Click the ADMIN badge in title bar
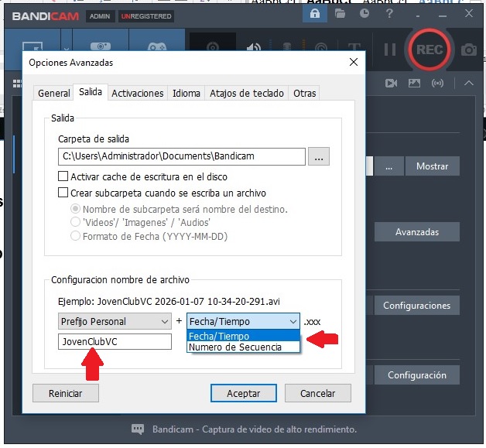 pos(100,16)
